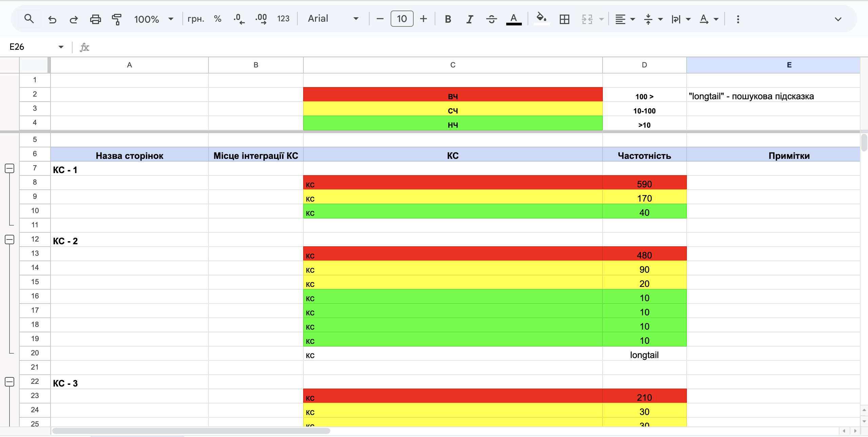
Task: Undo the last action
Action: (x=52, y=19)
